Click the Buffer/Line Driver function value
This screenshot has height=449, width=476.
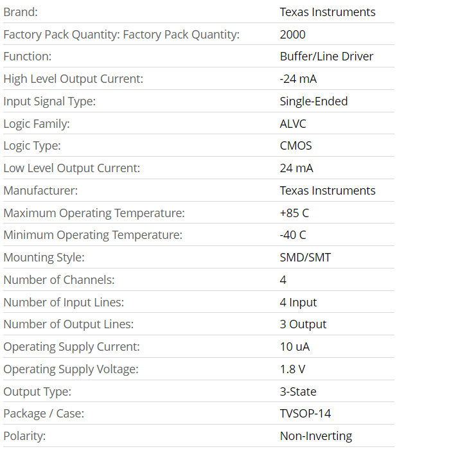pos(326,57)
